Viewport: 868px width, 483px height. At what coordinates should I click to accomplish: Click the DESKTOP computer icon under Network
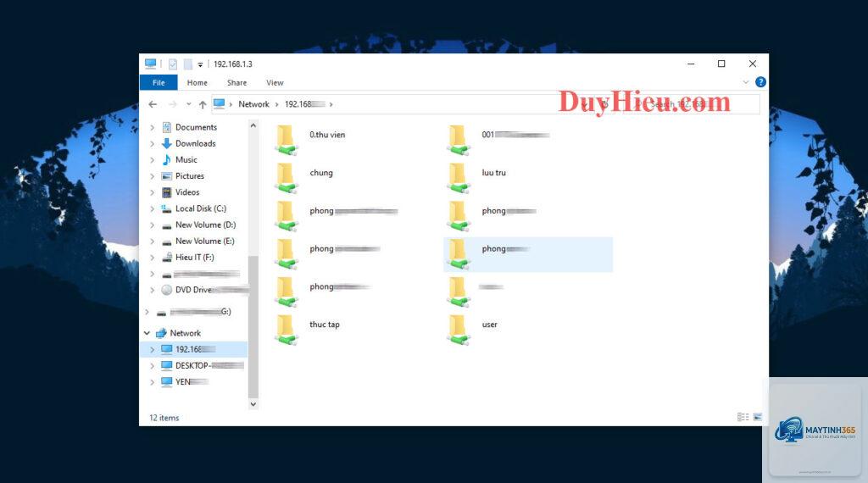tap(167, 366)
